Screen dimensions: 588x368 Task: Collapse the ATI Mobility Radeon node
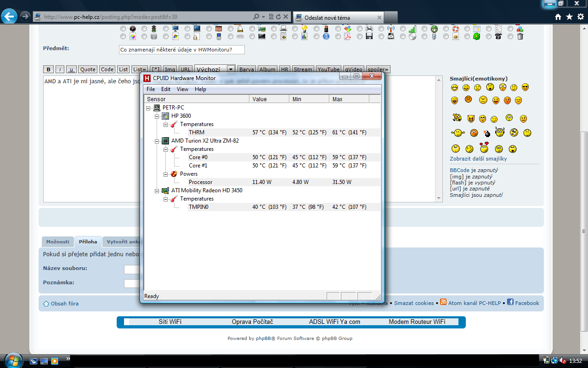click(157, 191)
